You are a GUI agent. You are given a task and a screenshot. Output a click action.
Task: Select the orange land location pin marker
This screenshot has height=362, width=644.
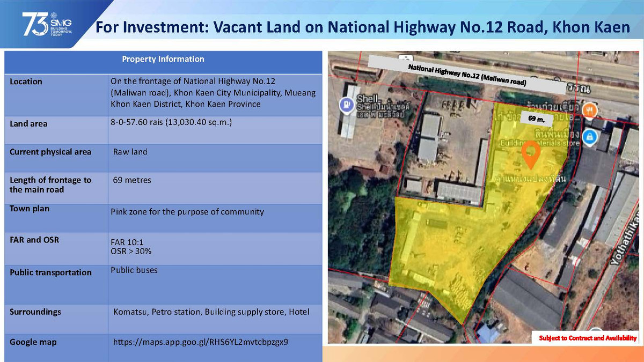point(531,153)
